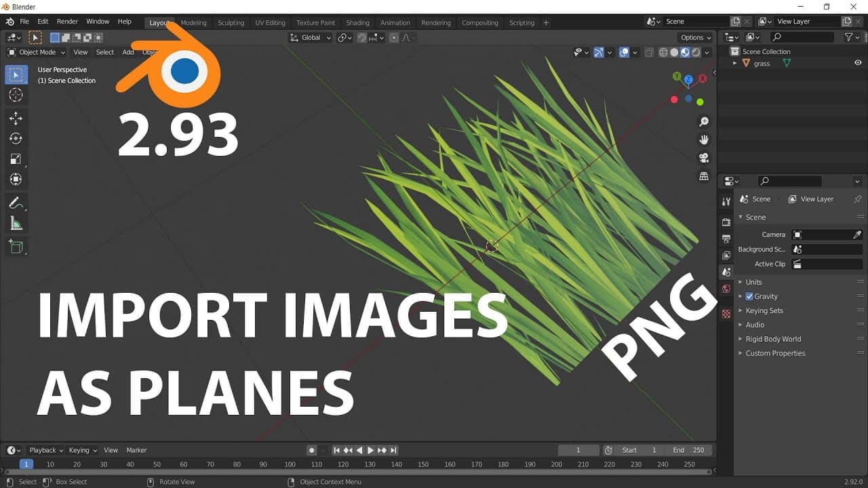The image size is (868, 488).
Task: Choose the Move tool
Action: [16, 118]
